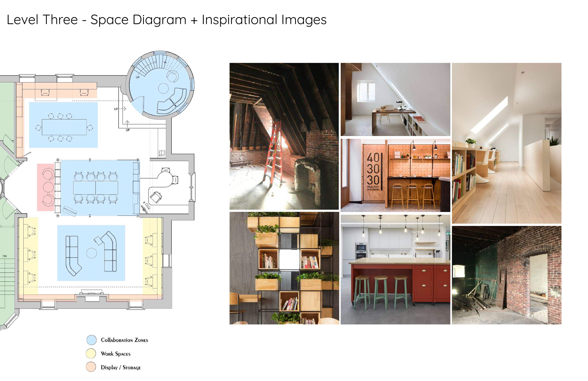Select the small round chair in tower room
The image size is (588, 381).
[x=172, y=76]
